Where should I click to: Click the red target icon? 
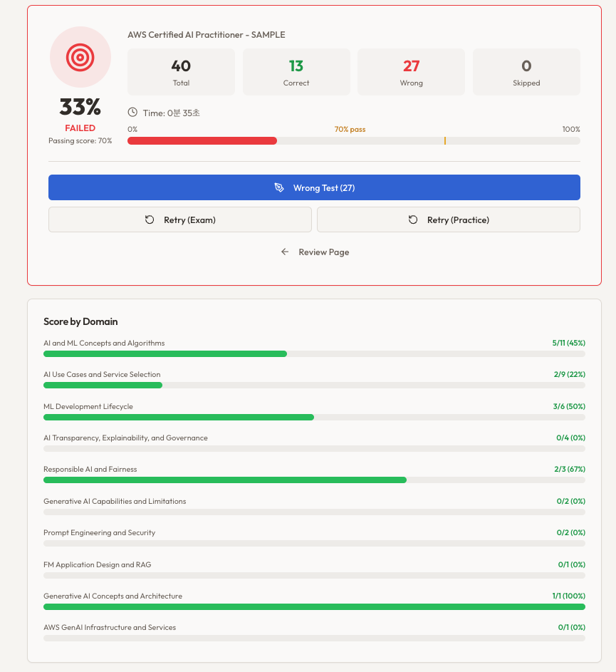coord(80,57)
